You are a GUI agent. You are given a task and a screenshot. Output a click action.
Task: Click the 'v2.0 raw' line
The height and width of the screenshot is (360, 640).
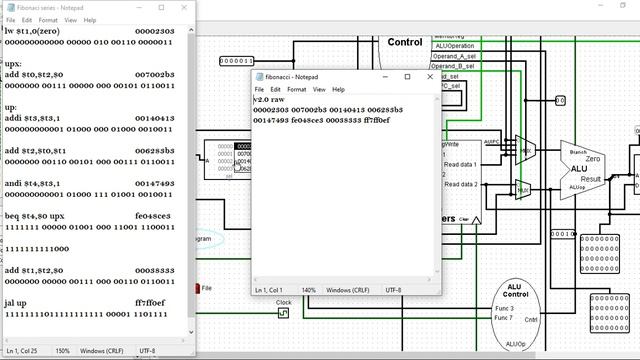click(x=269, y=99)
